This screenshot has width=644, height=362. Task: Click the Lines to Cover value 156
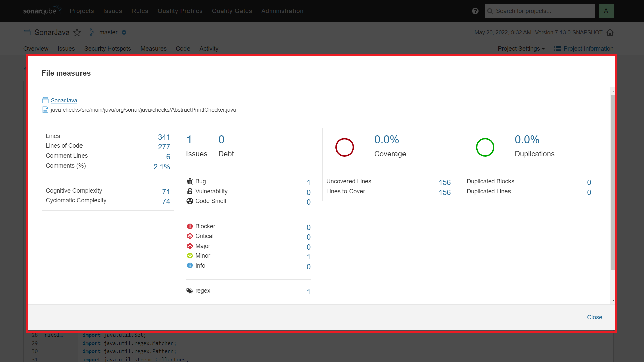pyautogui.click(x=445, y=192)
